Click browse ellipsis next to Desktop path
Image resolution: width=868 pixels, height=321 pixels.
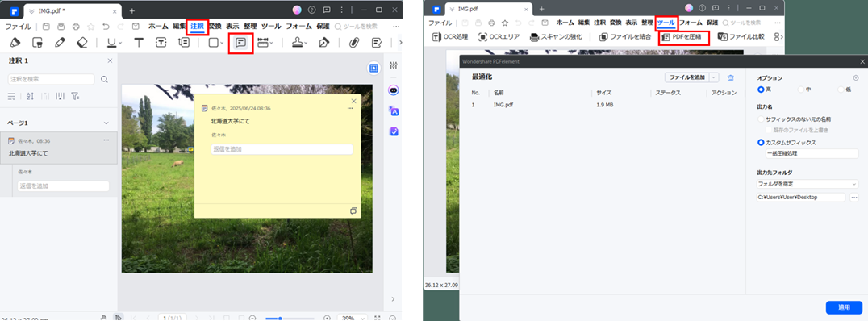coord(854,197)
